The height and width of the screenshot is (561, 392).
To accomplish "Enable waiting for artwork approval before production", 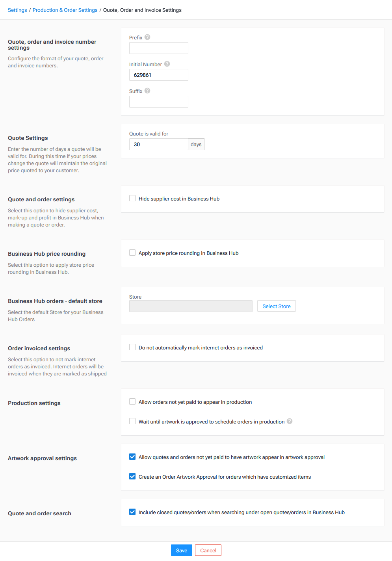I will 132,421.
